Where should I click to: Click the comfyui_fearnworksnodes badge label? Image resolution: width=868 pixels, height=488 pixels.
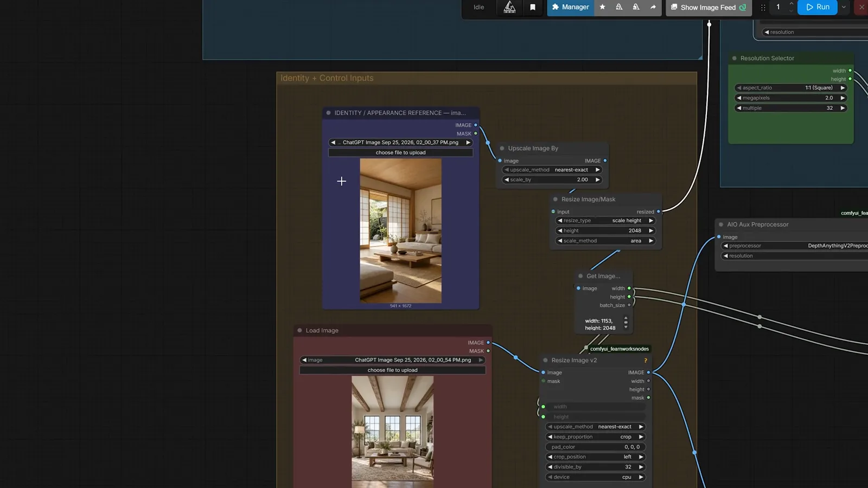coord(619,349)
